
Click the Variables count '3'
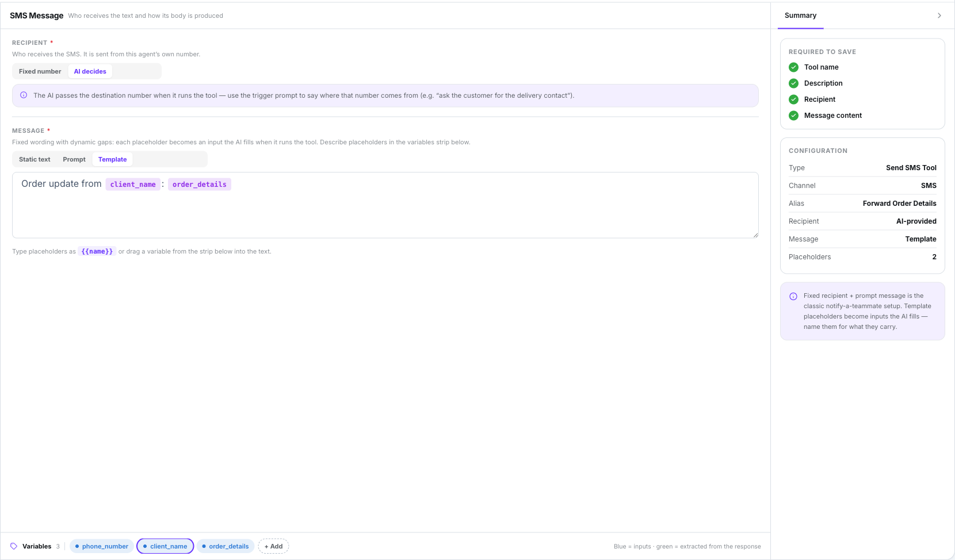(58, 546)
